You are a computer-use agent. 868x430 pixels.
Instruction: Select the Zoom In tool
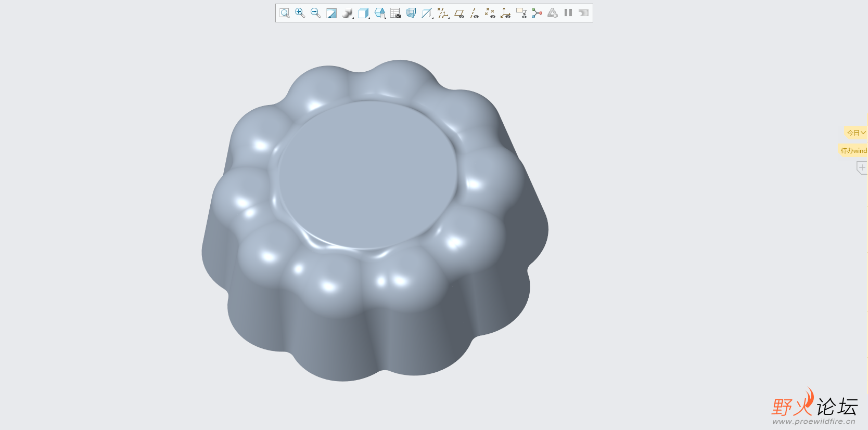coord(300,13)
